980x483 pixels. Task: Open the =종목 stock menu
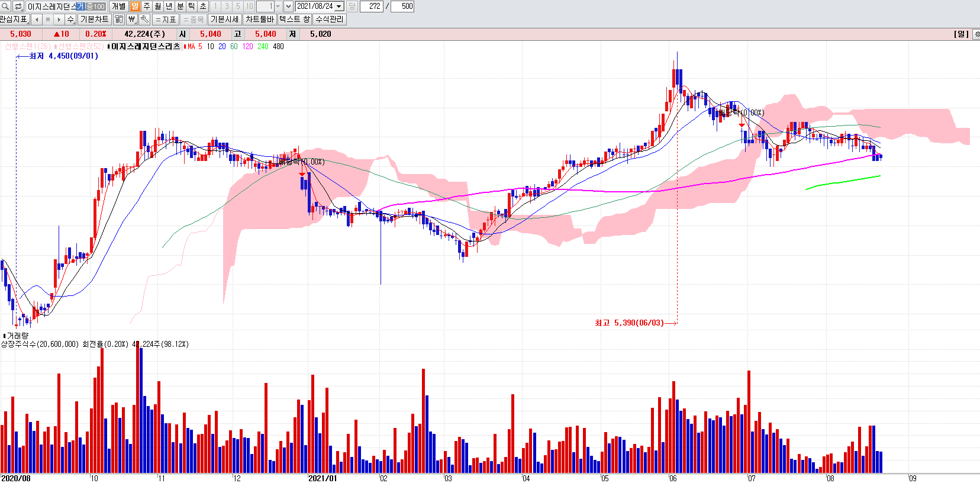(194, 19)
